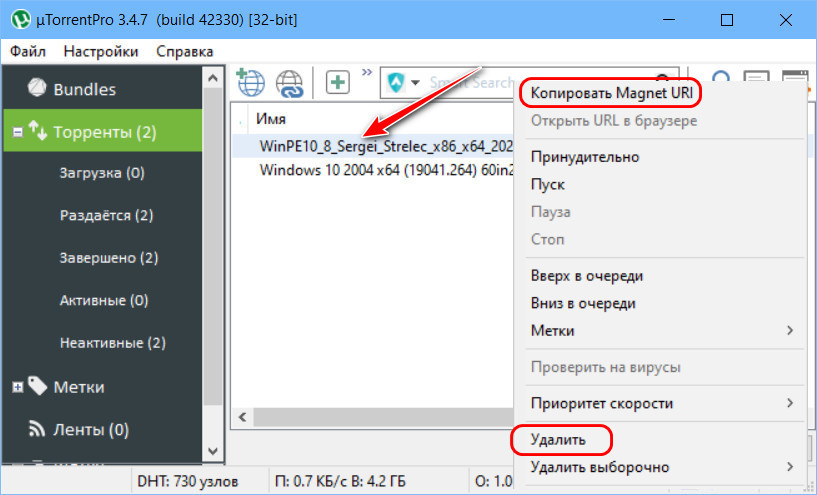Open the Настройки menu
Image resolution: width=817 pixels, height=495 pixels.
(x=100, y=50)
